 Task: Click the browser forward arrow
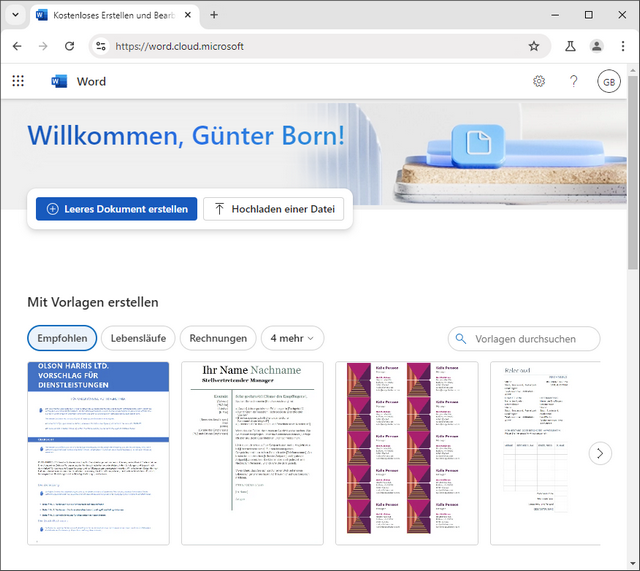pyautogui.click(x=43, y=46)
